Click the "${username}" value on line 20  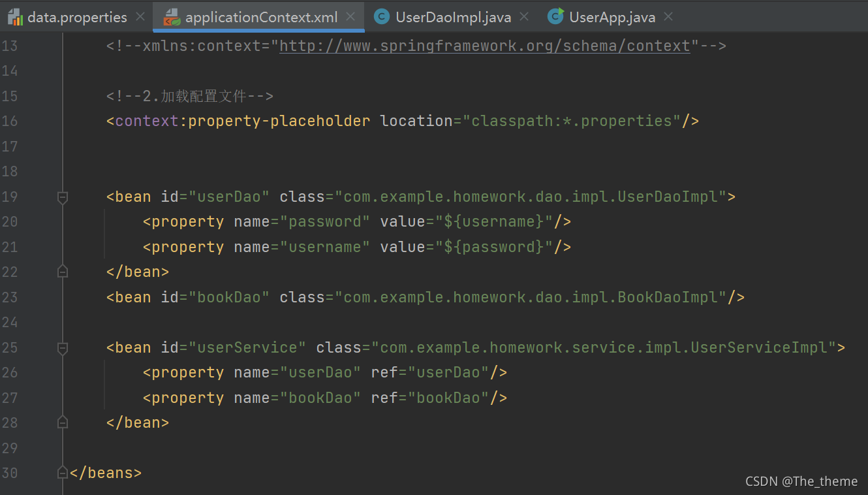(x=494, y=221)
